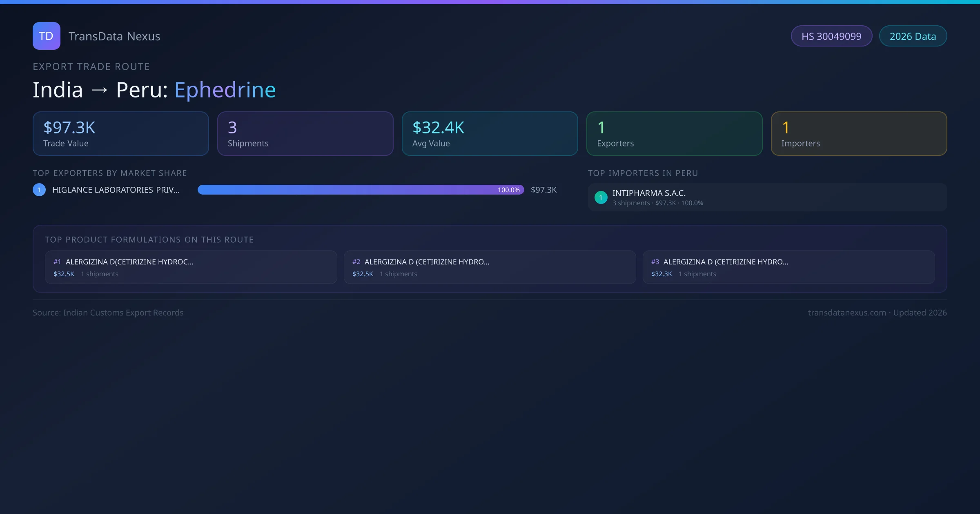Click the #1 formulation rank label
Viewport: 980px width, 514px height.
(x=57, y=262)
